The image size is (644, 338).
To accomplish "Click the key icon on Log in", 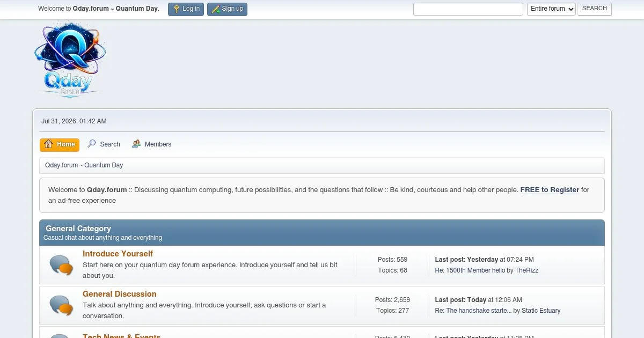I will tap(176, 9).
